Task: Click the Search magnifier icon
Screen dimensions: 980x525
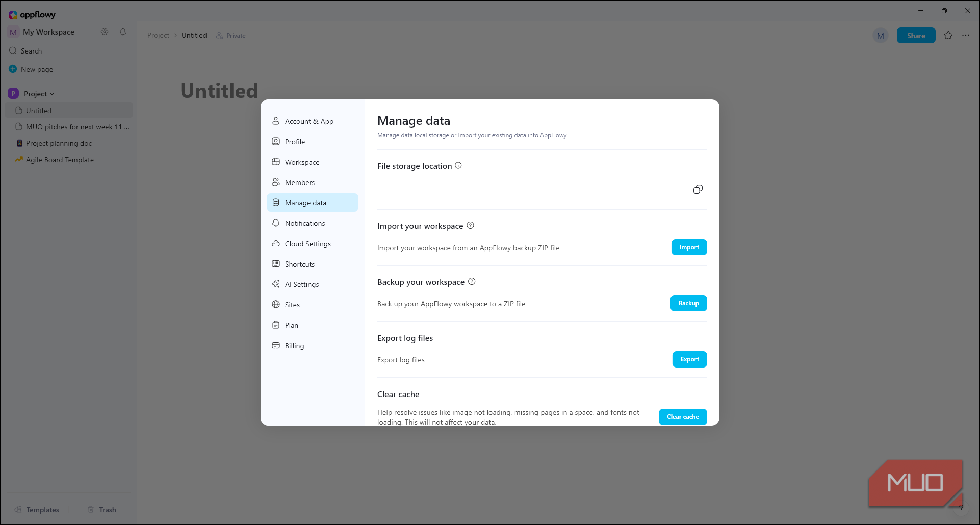Action: click(x=13, y=51)
